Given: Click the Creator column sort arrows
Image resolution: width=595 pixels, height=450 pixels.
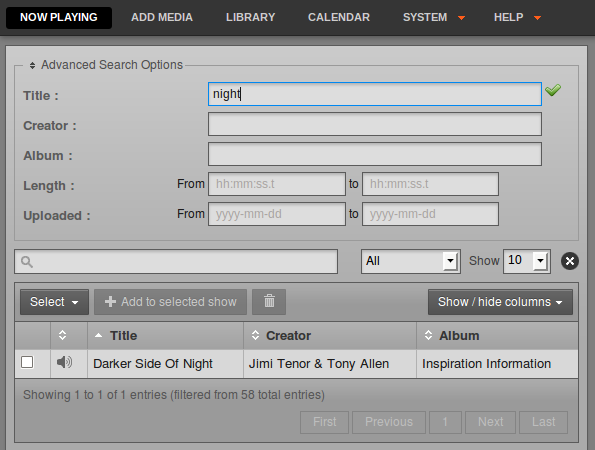Looking at the screenshot, I should click(255, 335).
